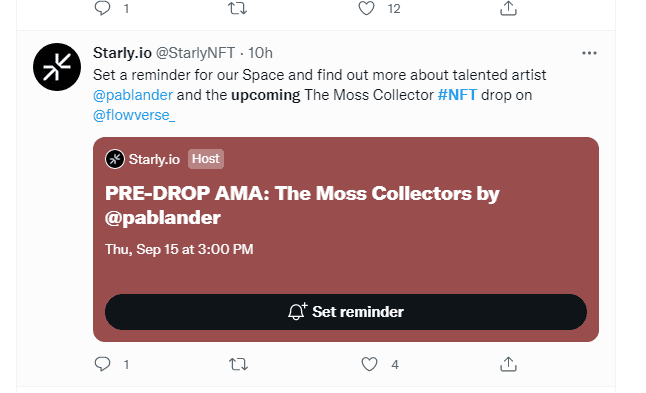Click the small host avatar in Space card
Screen dimensions: 646x393
click(115, 159)
